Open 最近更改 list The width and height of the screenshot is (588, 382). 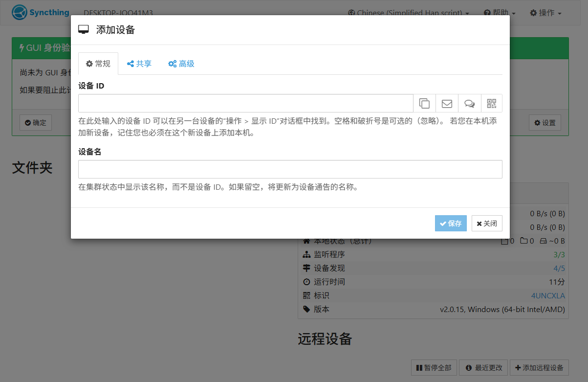click(483, 367)
